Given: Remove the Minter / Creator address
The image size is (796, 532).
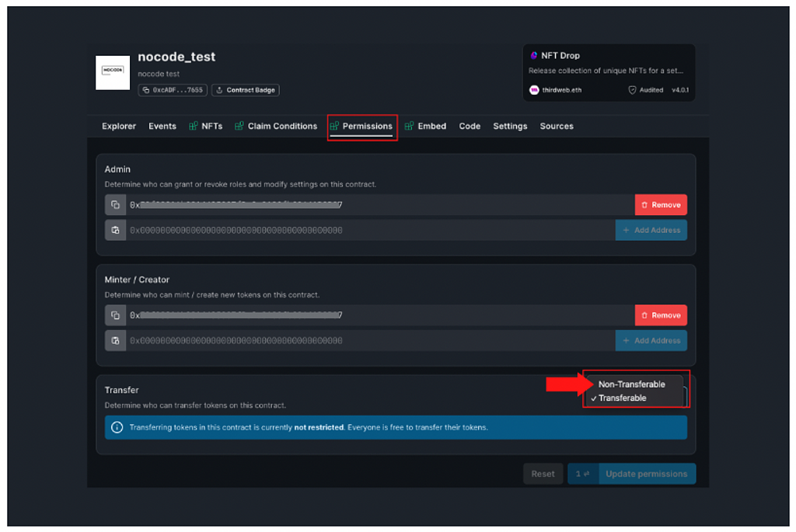Looking at the screenshot, I should [660, 315].
